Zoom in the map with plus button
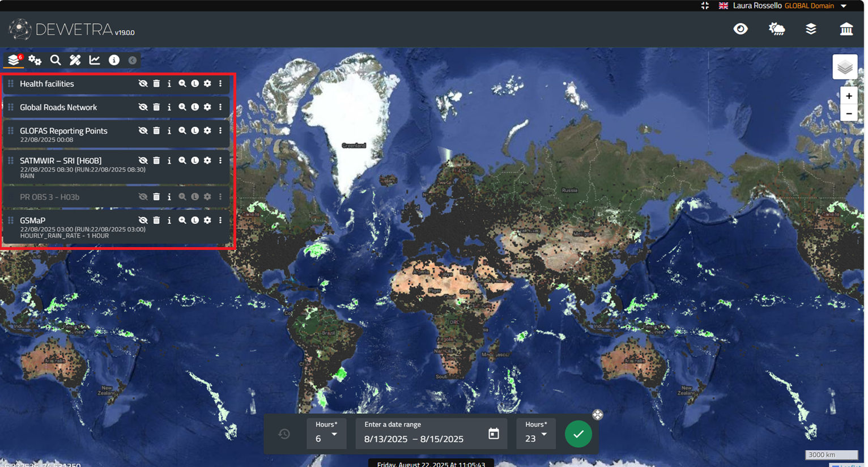Viewport: 868px width, 467px height. pyautogui.click(x=848, y=96)
